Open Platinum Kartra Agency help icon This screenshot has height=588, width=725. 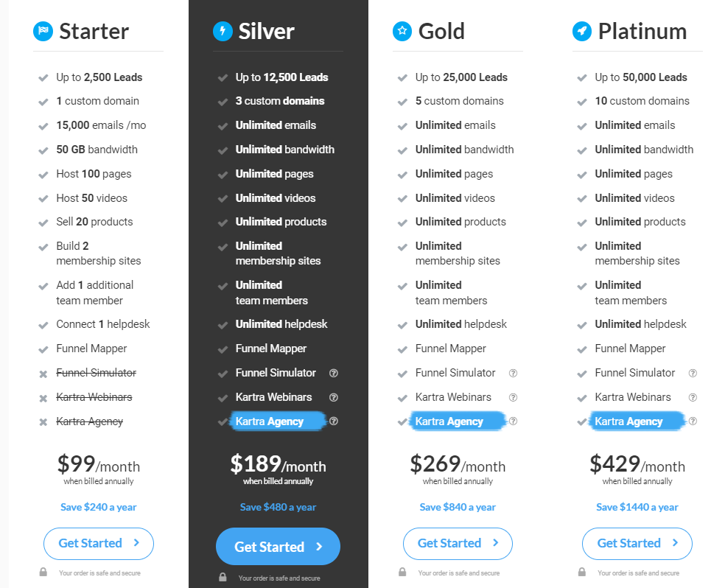coord(693,421)
